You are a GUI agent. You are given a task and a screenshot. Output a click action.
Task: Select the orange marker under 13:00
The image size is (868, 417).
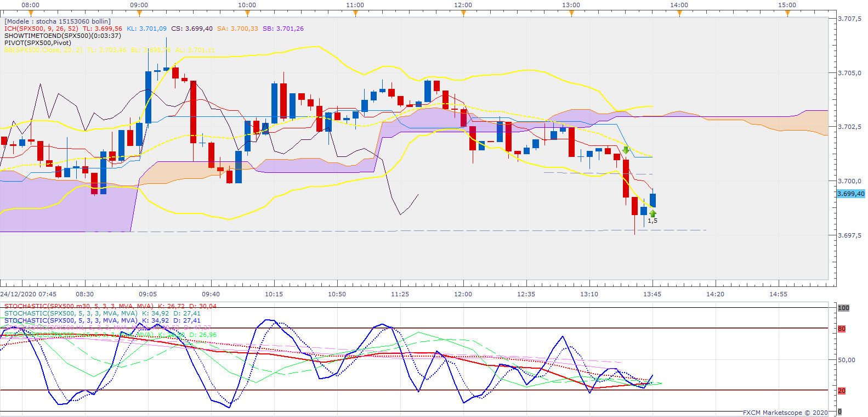(571, 14)
